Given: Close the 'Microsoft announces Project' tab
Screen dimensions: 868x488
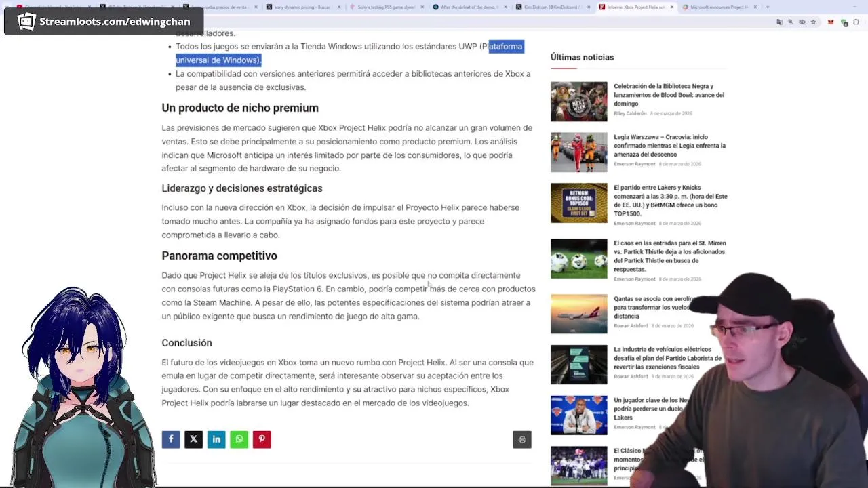Looking at the screenshot, I should point(755,7).
